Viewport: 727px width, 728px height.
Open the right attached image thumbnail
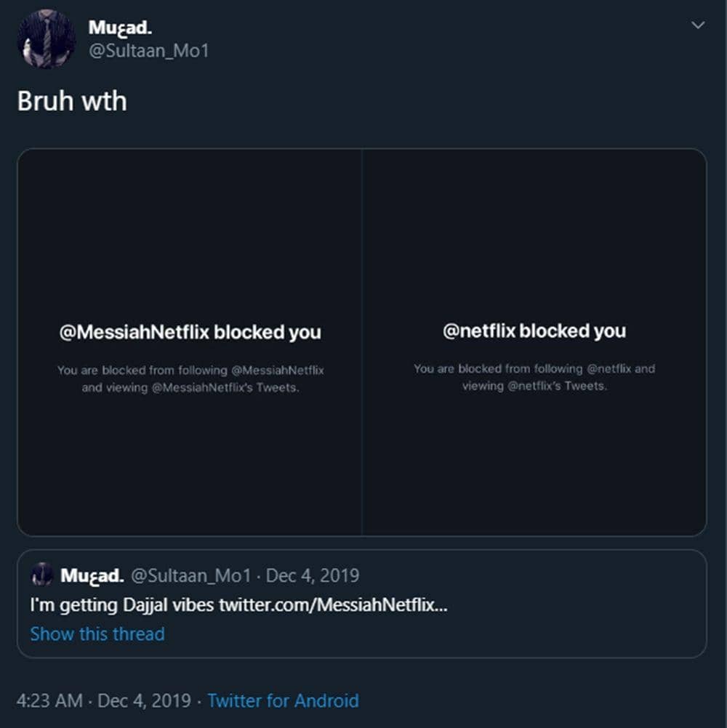coord(534,218)
